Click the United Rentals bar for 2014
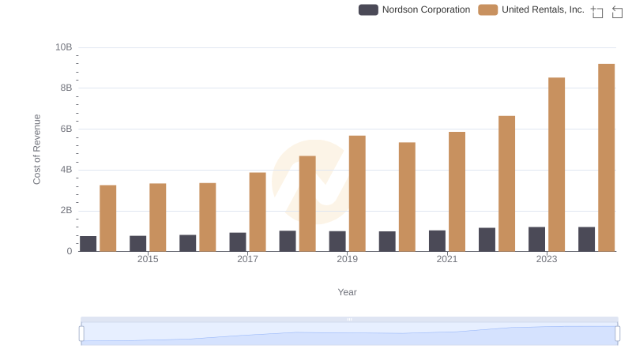This screenshot has height=364, width=632. tap(108, 218)
